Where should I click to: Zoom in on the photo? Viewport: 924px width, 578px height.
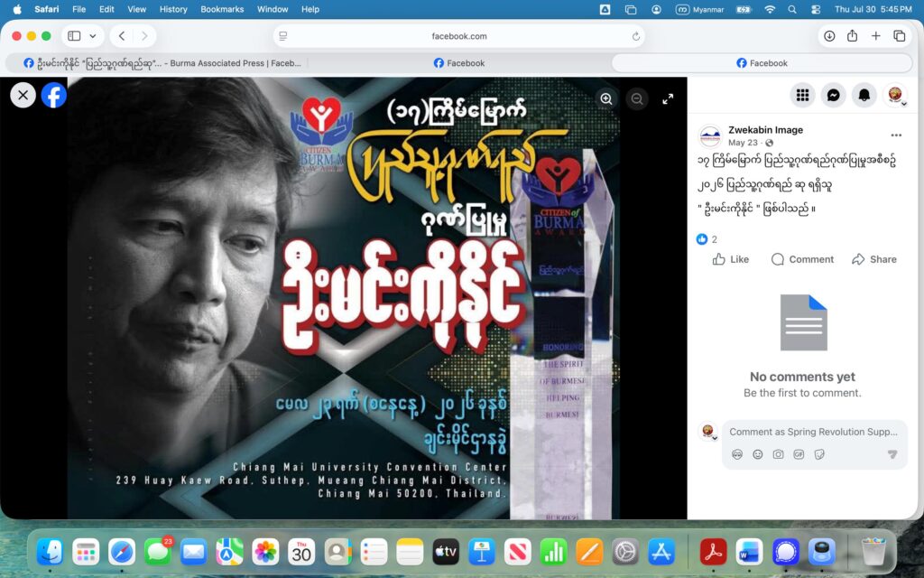click(x=605, y=99)
